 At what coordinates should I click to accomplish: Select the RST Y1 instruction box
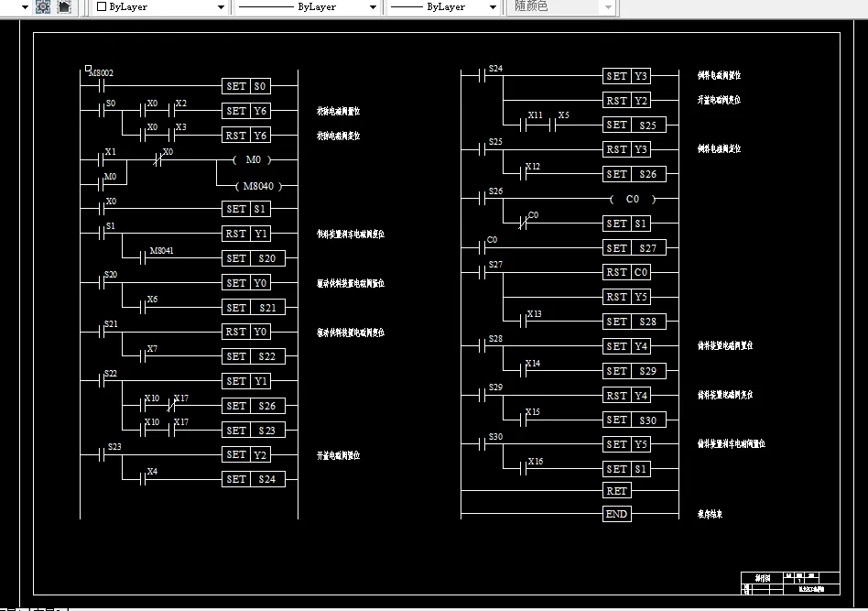pyautogui.click(x=246, y=234)
